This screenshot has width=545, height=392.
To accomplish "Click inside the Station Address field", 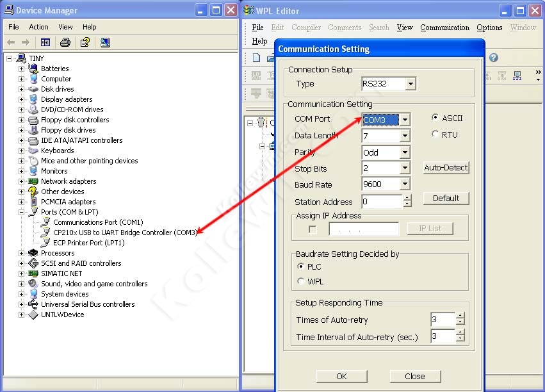I will [x=382, y=202].
